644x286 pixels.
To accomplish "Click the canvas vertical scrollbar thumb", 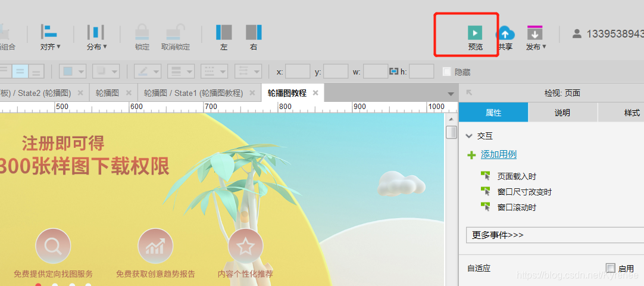I will (x=451, y=133).
